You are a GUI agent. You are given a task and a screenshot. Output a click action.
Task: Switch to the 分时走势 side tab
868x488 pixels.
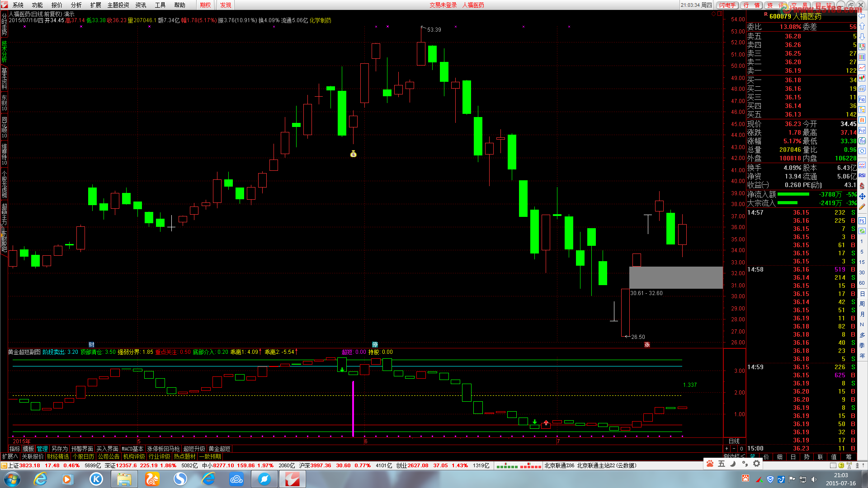coord(4,24)
